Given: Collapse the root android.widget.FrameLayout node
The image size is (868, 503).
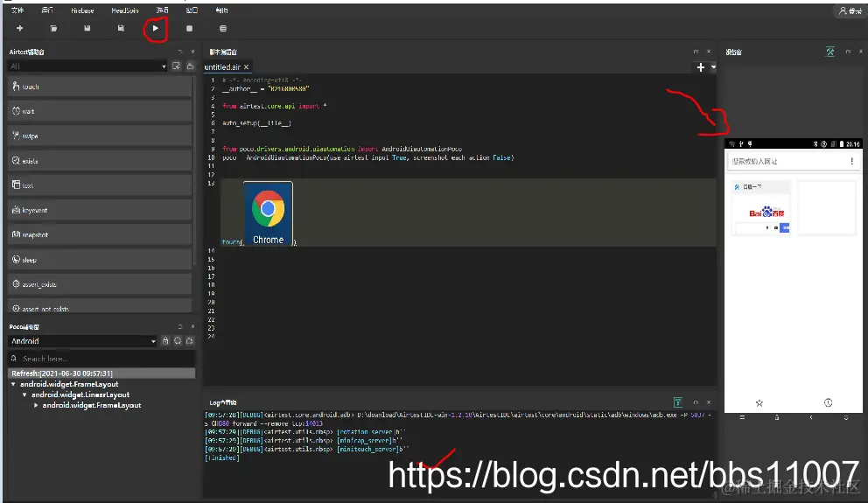Looking at the screenshot, I should (x=13, y=384).
